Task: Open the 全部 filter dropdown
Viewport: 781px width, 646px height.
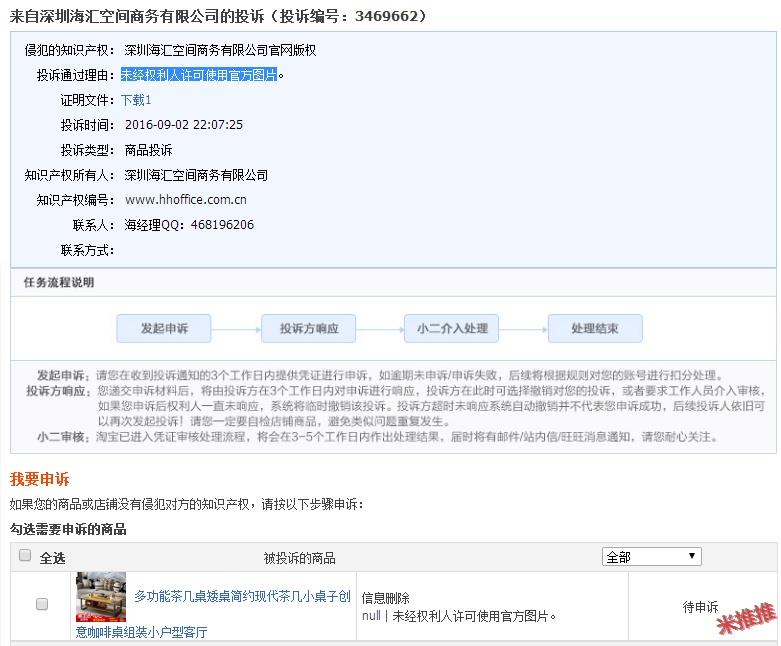Action: pos(651,557)
